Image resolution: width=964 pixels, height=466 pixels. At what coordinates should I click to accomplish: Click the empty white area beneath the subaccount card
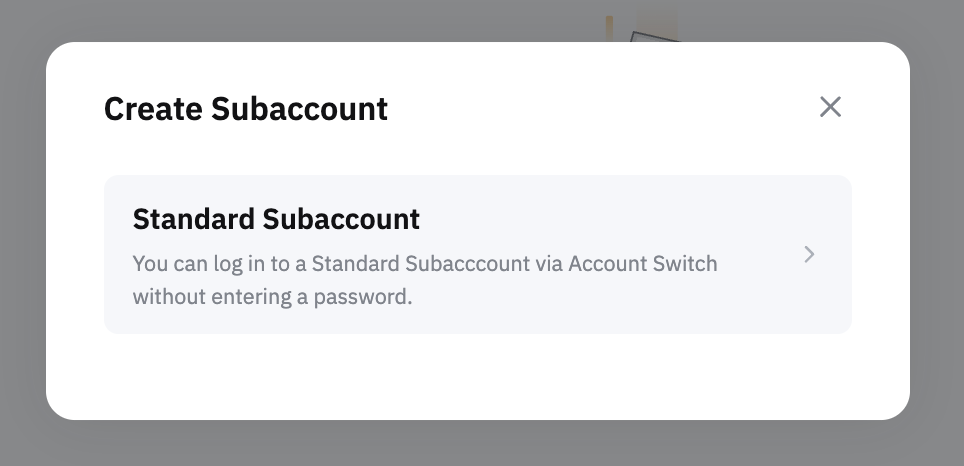477,376
